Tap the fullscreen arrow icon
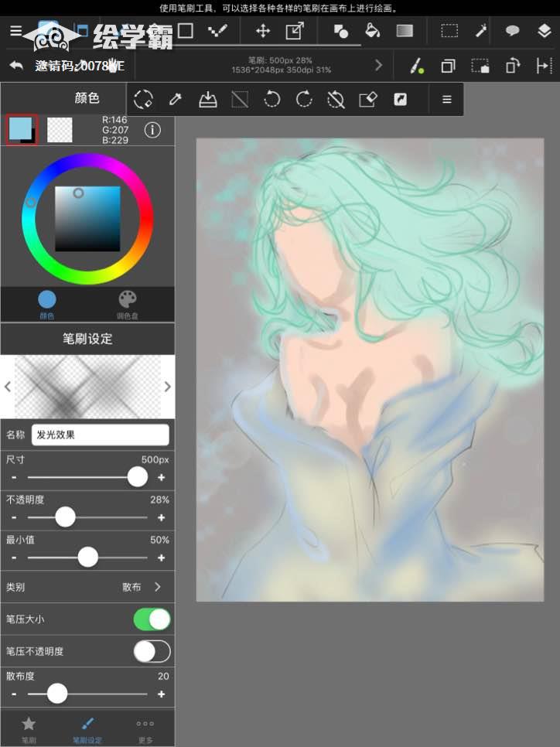The width and height of the screenshot is (560, 747). (x=400, y=99)
